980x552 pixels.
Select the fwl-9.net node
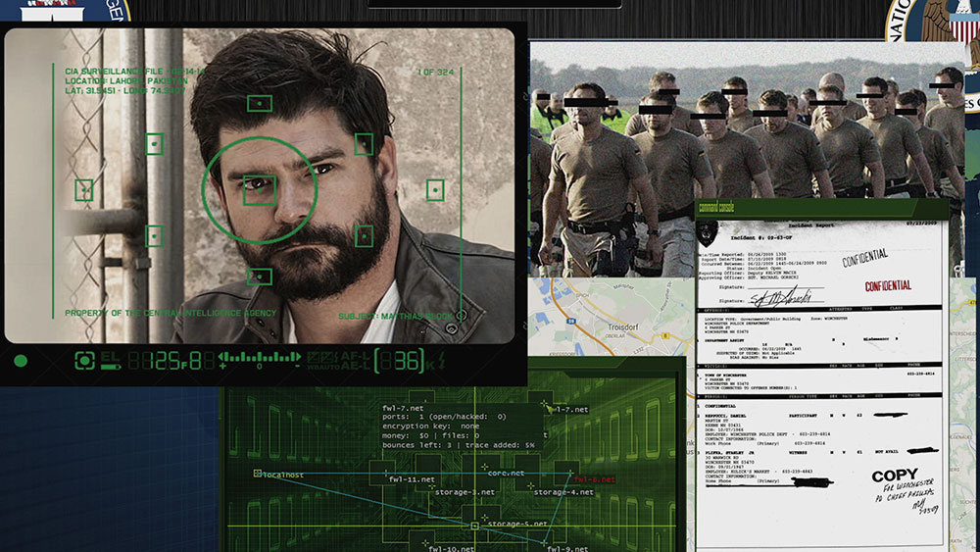point(566,549)
